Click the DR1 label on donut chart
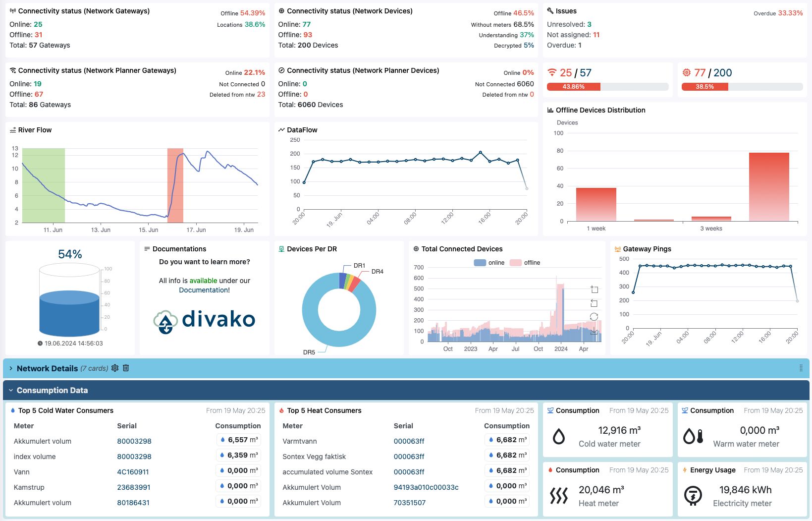Viewport: 812px width, 521px height. tap(359, 266)
